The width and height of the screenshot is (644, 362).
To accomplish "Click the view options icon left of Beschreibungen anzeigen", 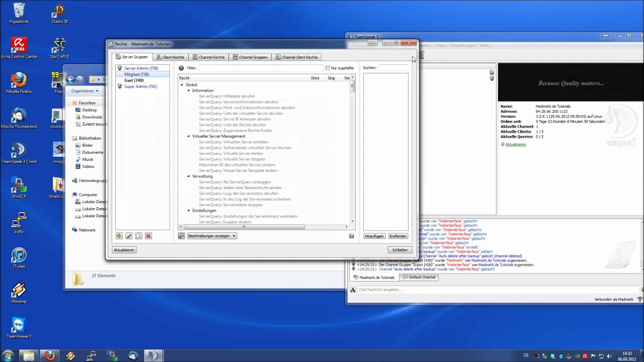I will pyautogui.click(x=182, y=236).
